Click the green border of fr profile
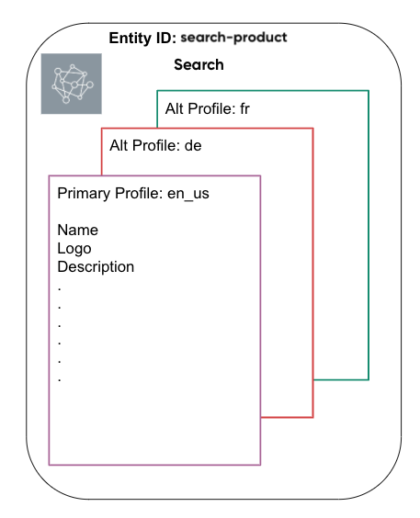Image resolution: width=420 pixels, height=518 pixels. click(369, 231)
